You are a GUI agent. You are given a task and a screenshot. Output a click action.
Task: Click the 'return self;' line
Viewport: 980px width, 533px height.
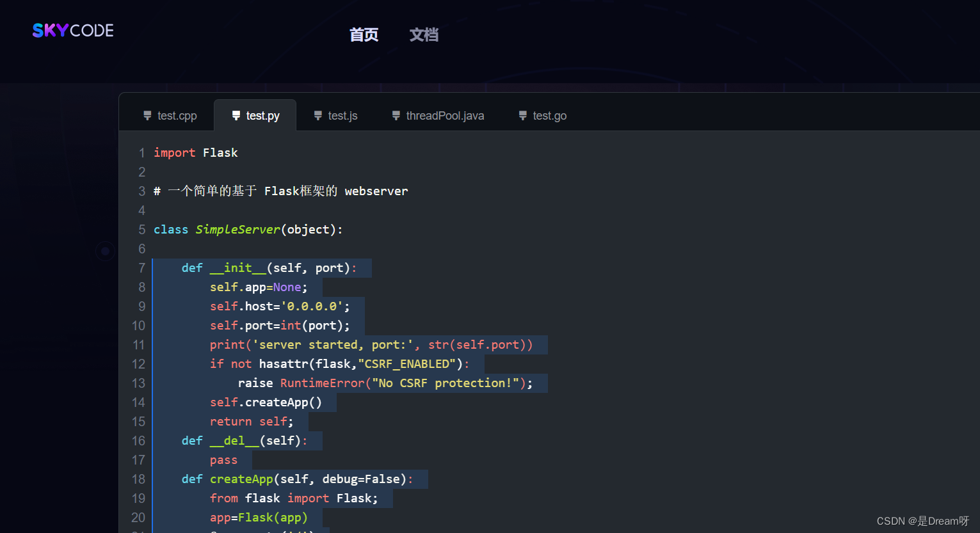click(252, 422)
